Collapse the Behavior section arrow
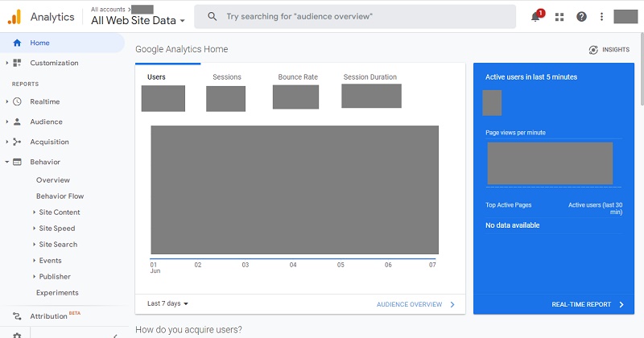Screen dimensions: 644x338 coord(6,162)
